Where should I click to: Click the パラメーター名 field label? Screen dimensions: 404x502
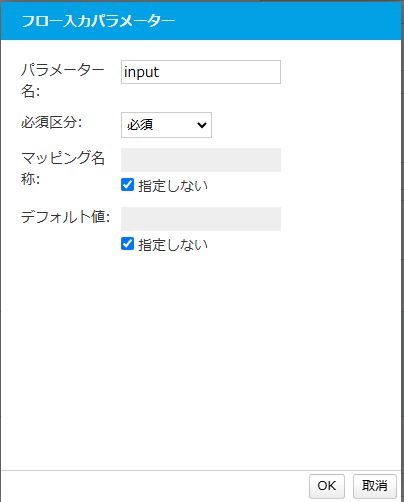tap(63, 80)
